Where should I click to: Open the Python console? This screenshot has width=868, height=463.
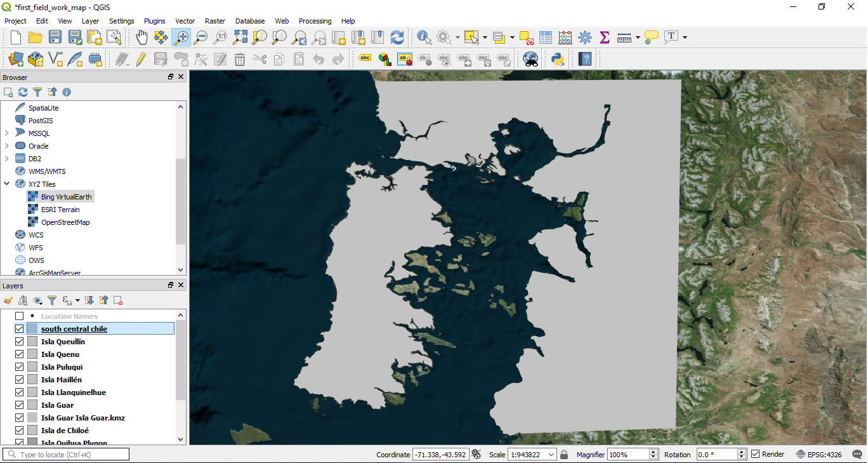(x=558, y=59)
